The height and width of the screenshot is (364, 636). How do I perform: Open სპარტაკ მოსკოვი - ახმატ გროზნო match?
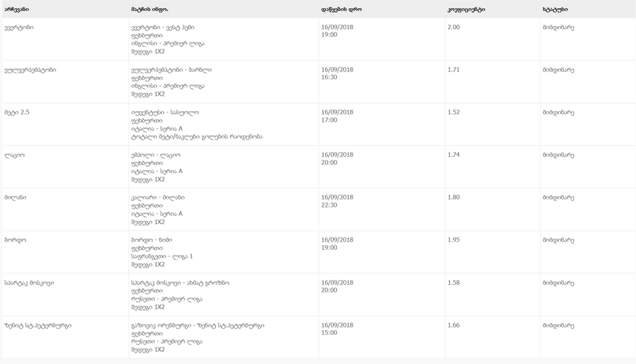click(180, 283)
